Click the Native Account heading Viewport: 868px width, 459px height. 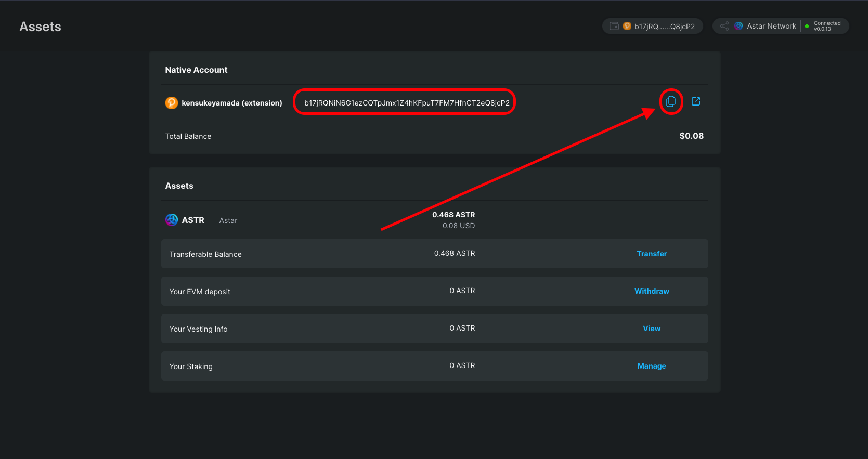click(196, 70)
